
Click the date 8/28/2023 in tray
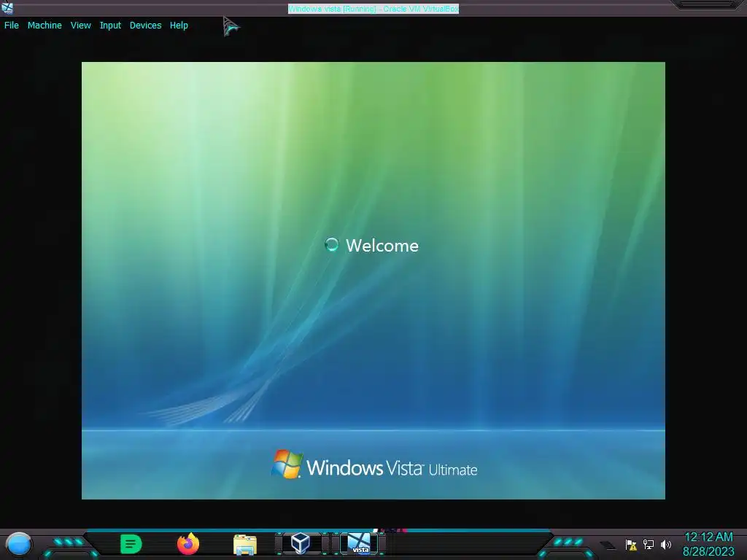click(708, 551)
